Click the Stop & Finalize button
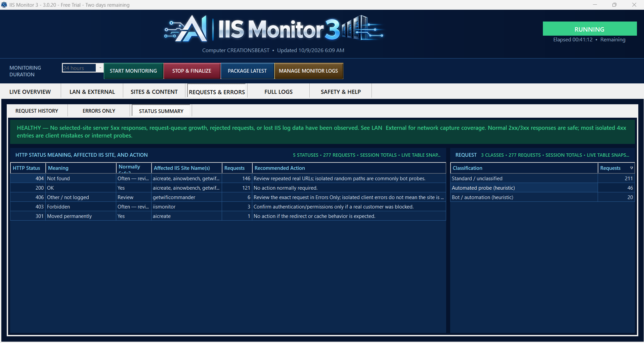This screenshot has width=644, height=343. pos(192,71)
